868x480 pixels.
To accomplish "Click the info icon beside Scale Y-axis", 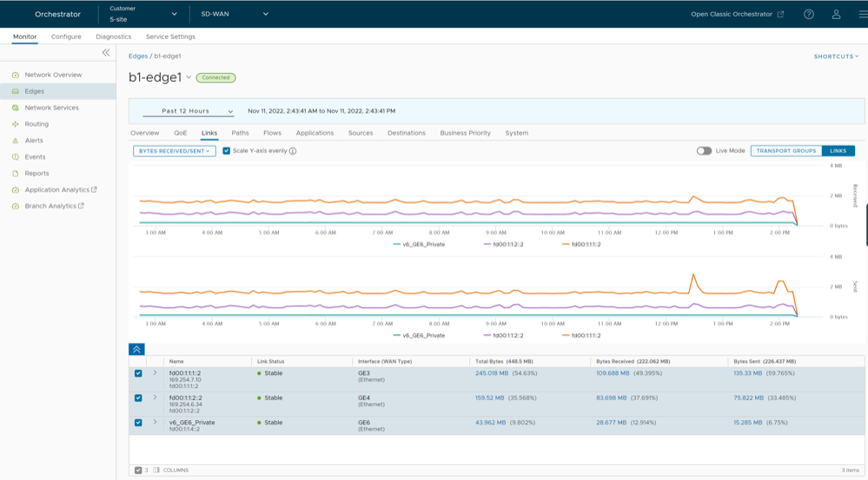I will pos(293,151).
